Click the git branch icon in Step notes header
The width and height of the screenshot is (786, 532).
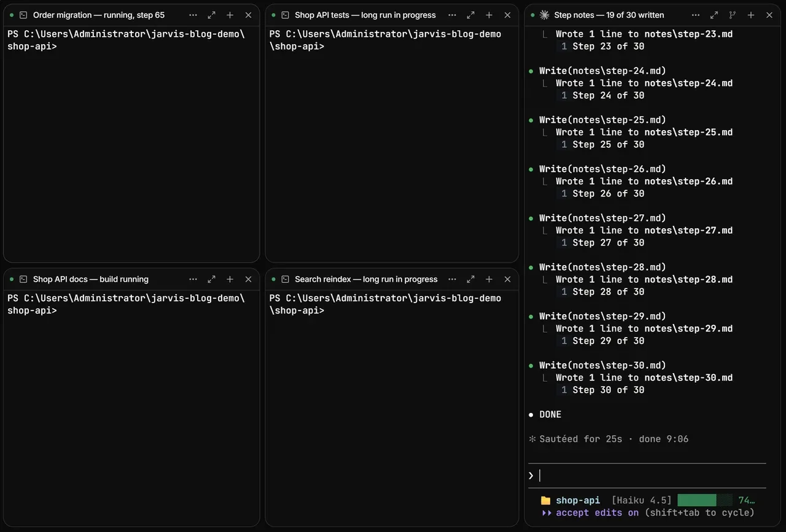point(732,15)
